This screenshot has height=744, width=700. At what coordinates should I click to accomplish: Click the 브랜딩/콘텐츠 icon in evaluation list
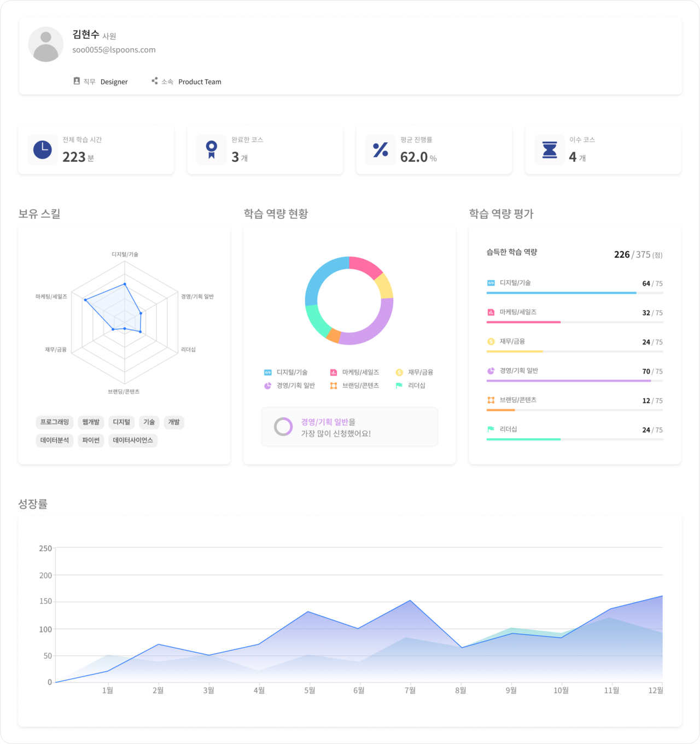[491, 400]
